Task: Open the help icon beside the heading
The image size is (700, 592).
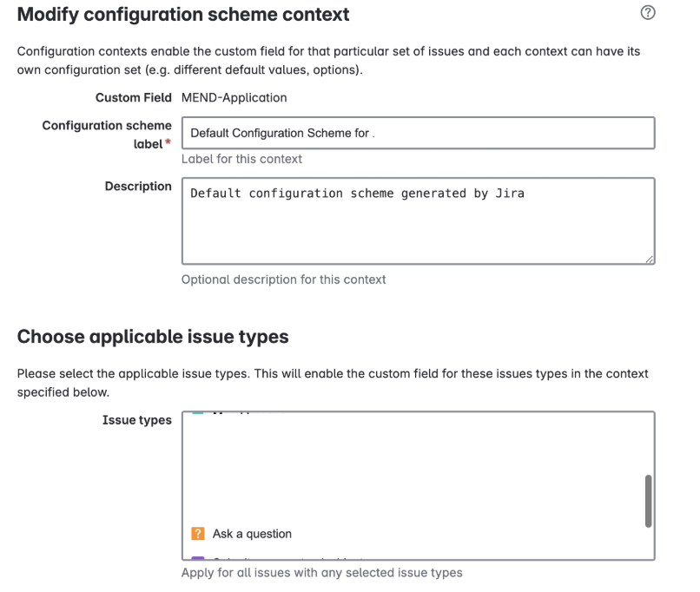Action: [647, 13]
